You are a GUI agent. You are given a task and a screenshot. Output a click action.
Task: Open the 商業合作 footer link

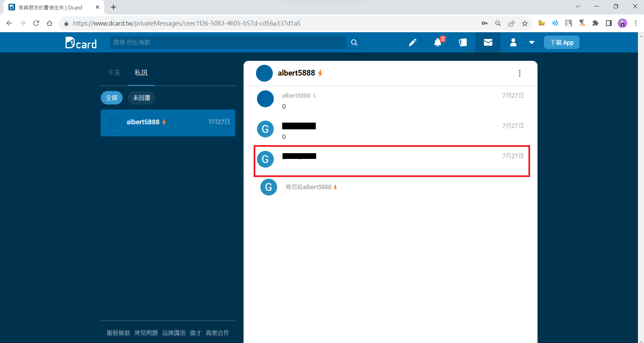[217, 333]
